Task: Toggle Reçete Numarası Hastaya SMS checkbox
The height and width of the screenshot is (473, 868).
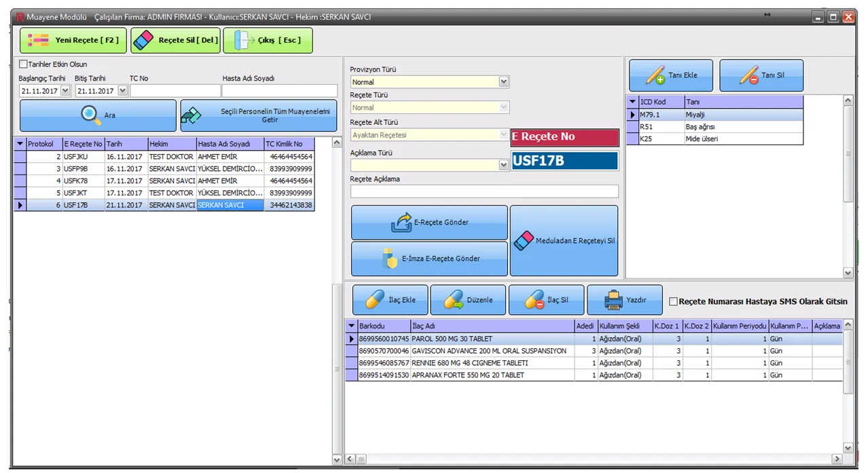Action: coord(673,301)
